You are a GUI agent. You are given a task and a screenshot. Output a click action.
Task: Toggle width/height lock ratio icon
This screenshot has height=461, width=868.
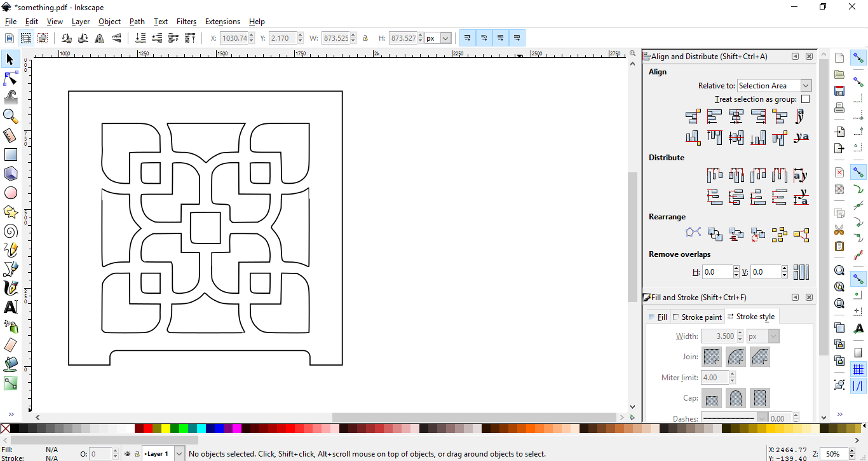[365, 38]
